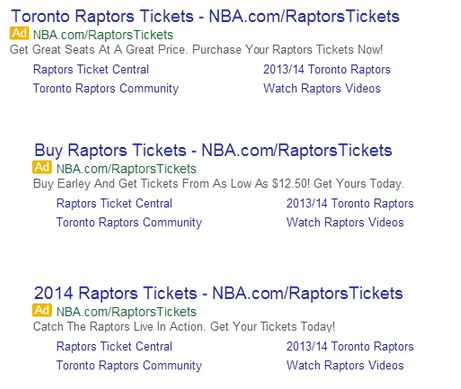Open 2013/14 Toronto Raptors in first ad
The image size is (461, 389).
pos(327,69)
